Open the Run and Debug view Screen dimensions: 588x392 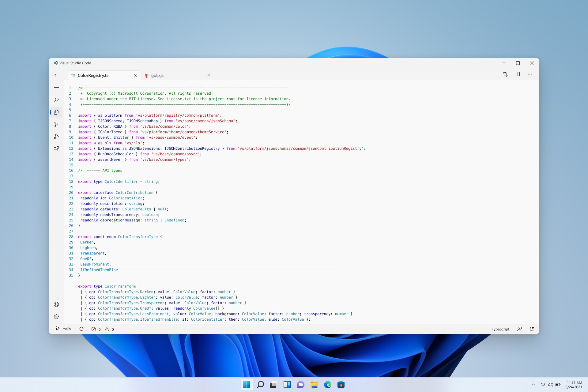[x=56, y=137]
